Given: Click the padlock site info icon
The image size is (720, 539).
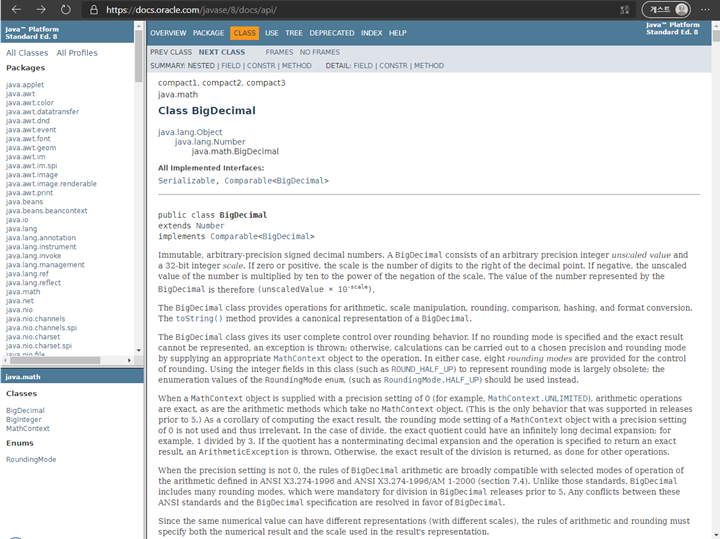Looking at the screenshot, I should tap(94, 10).
